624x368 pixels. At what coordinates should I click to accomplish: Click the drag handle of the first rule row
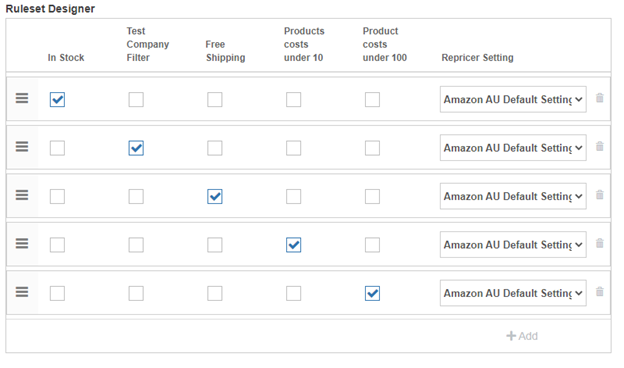tap(22, 98)
